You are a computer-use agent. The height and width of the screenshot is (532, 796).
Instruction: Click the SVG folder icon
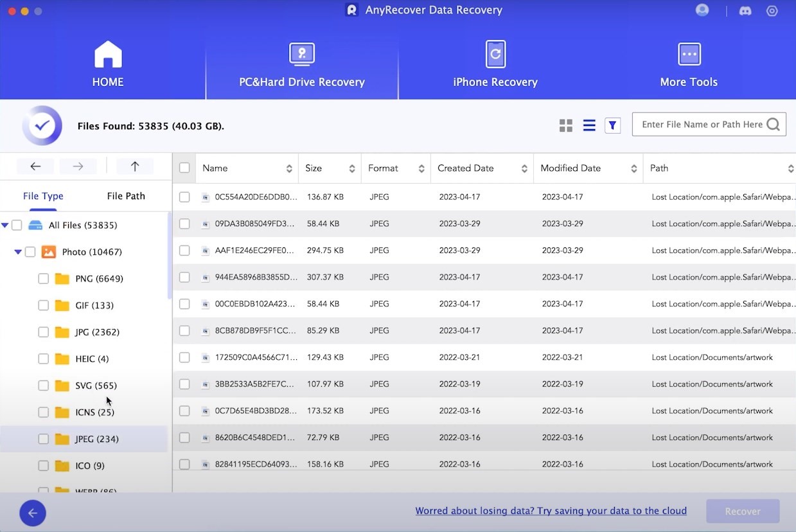tap(62, 386)
